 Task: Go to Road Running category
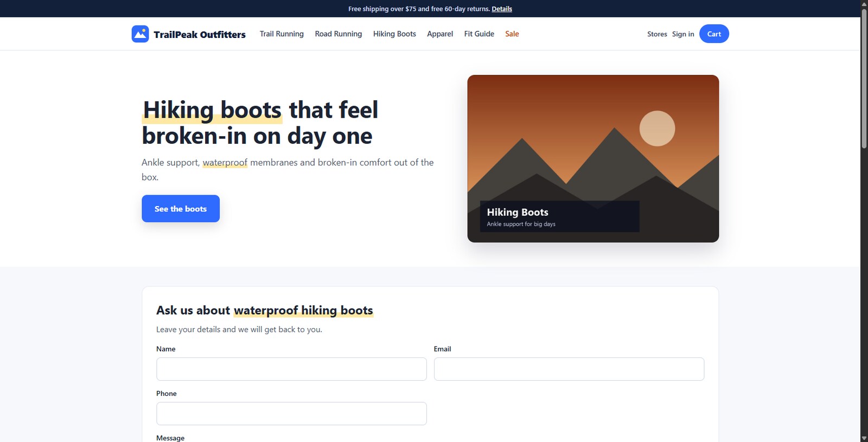[x=339, y=34]
